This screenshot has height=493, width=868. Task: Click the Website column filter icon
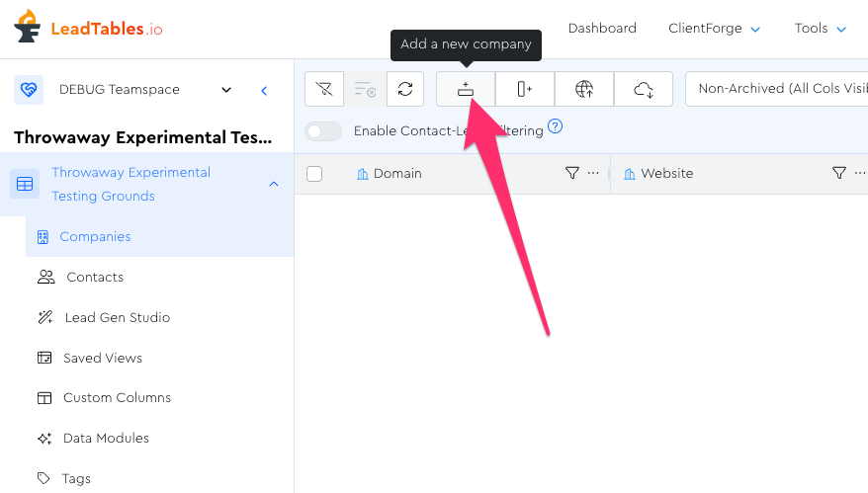(838, 173)
